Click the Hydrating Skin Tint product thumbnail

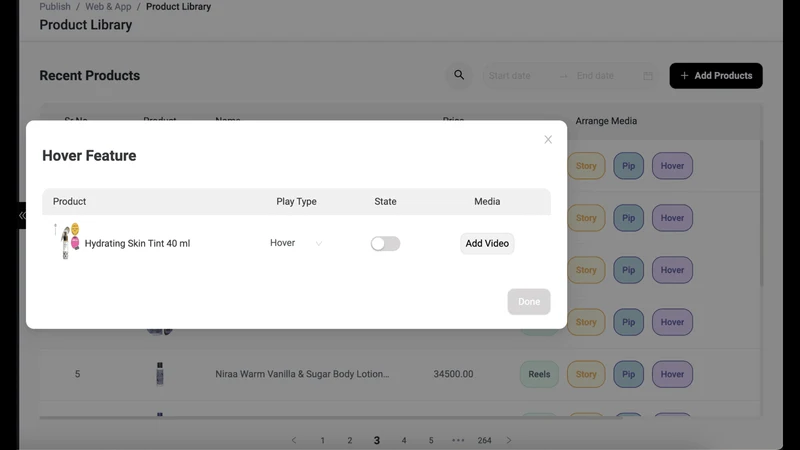[x=67, y=241]
